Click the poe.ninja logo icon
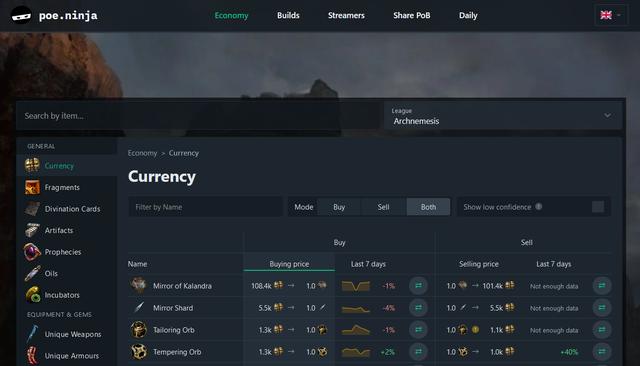 (x=21, y=16)
